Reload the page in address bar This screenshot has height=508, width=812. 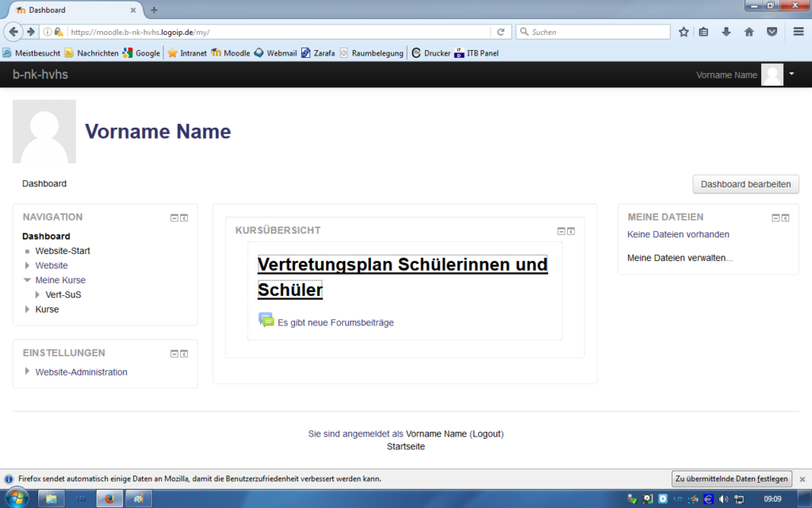click(500, 32)
